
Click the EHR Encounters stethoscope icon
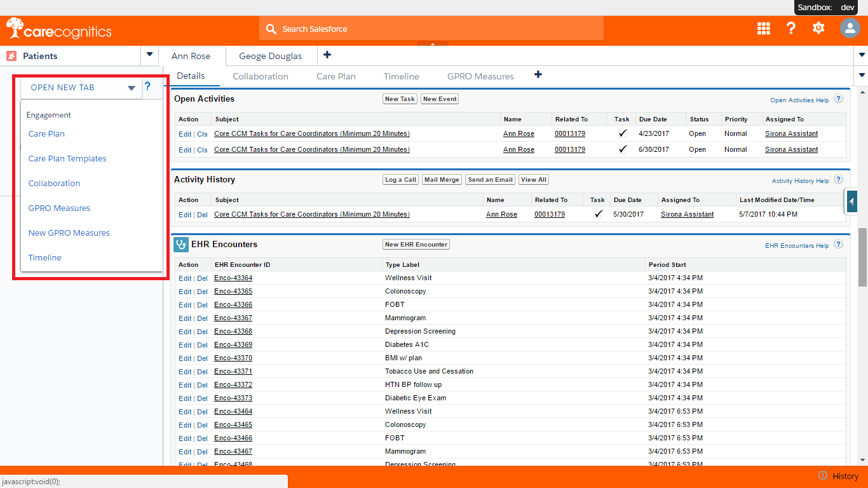click(181, 245)
